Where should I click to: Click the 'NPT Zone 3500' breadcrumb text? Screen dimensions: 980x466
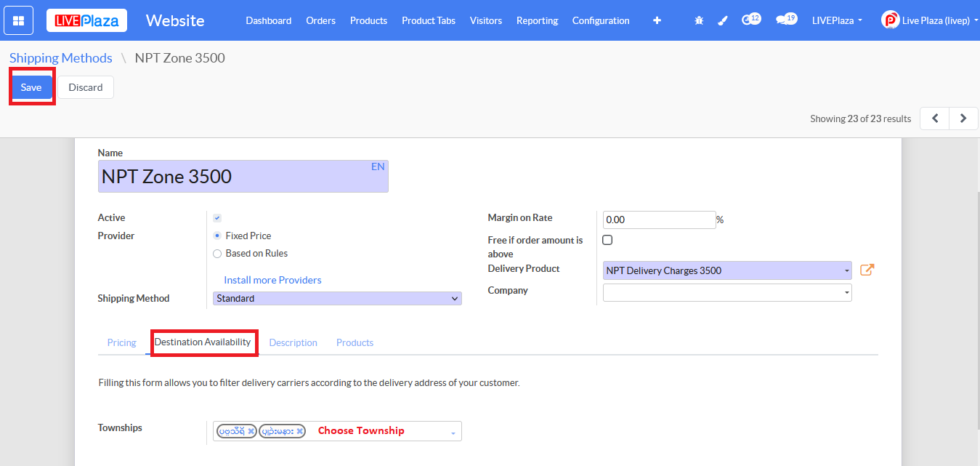click(x=180, y=58)
